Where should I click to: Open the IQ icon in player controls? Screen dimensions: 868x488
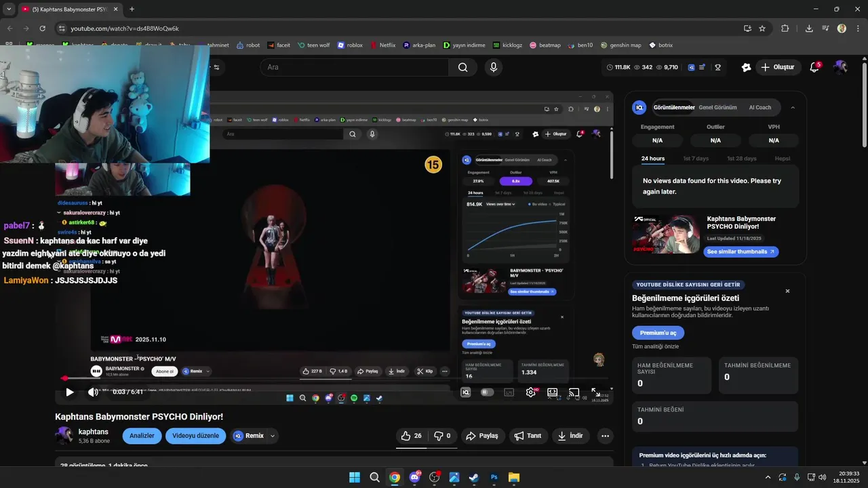[x=466, y=392]
